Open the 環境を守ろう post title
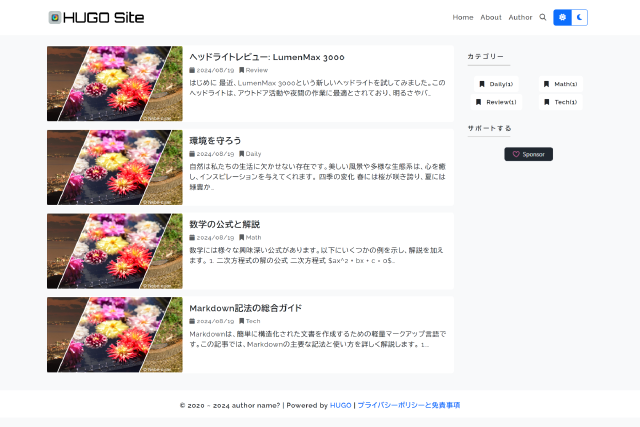 tap(215, 140)
